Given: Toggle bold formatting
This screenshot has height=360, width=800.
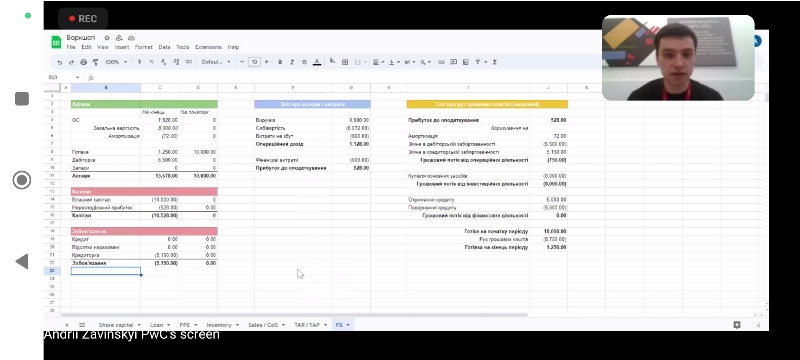Looking at the screenshot, I should 280,62.
